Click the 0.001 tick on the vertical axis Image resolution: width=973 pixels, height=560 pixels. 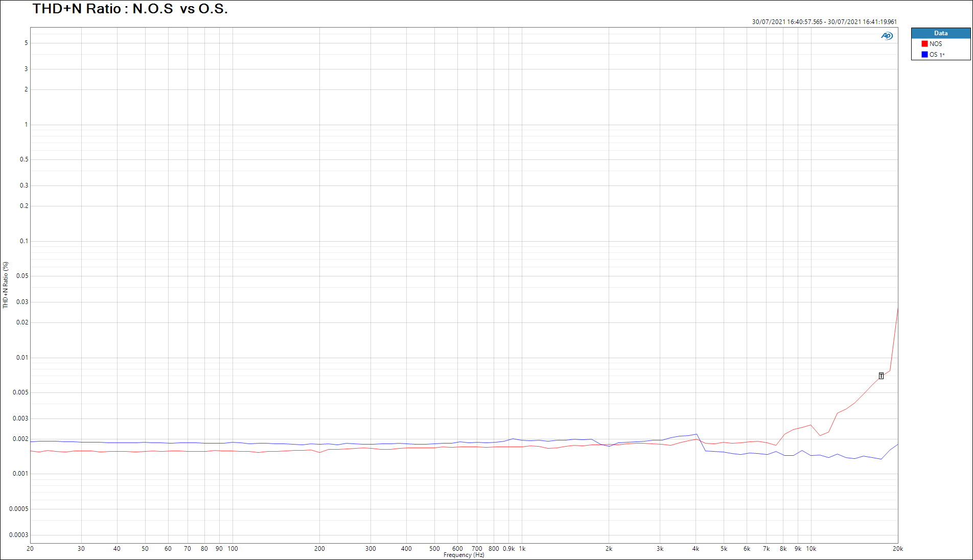(20, 474)
